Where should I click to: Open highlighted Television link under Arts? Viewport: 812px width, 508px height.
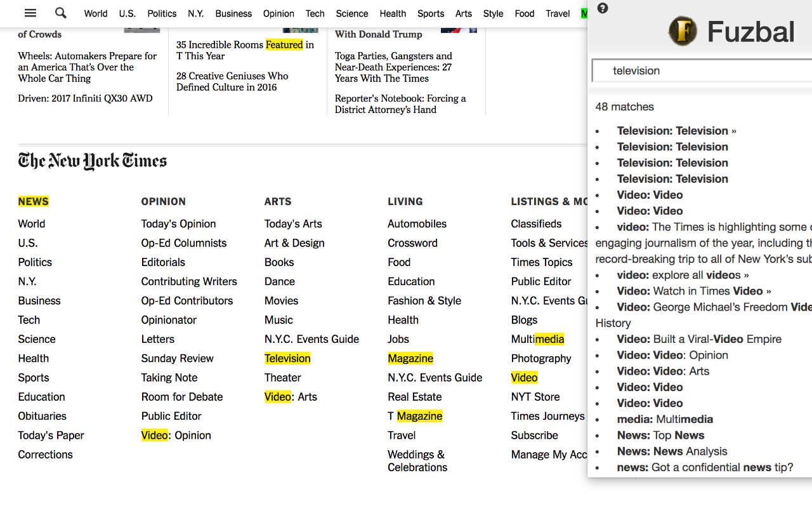pos(287,358)
